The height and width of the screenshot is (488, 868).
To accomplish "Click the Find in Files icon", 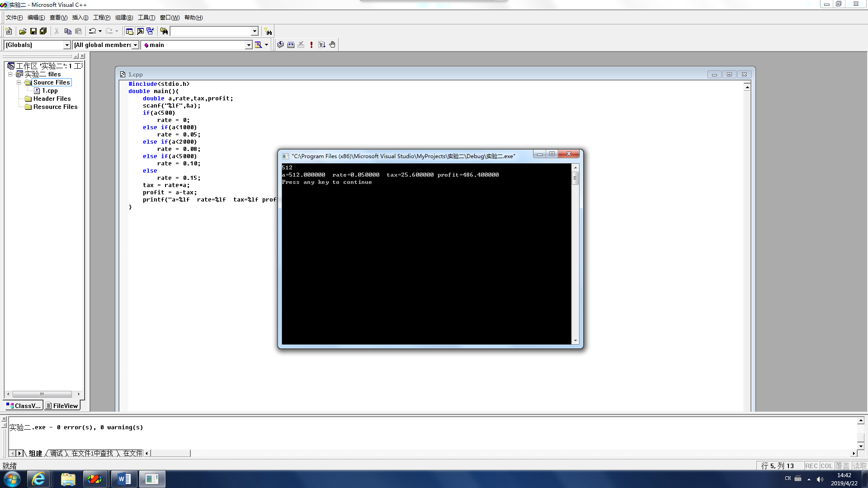I will (164, 31).
